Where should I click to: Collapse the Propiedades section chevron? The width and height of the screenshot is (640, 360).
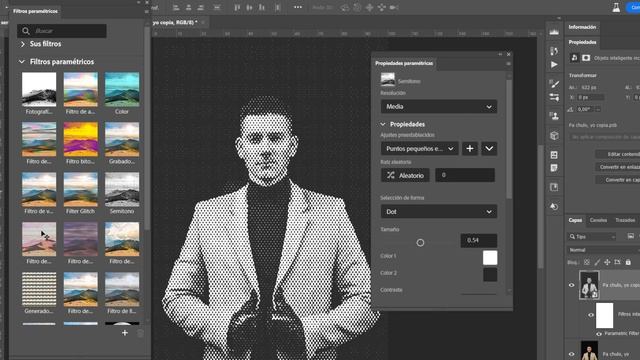coord(383,124)
